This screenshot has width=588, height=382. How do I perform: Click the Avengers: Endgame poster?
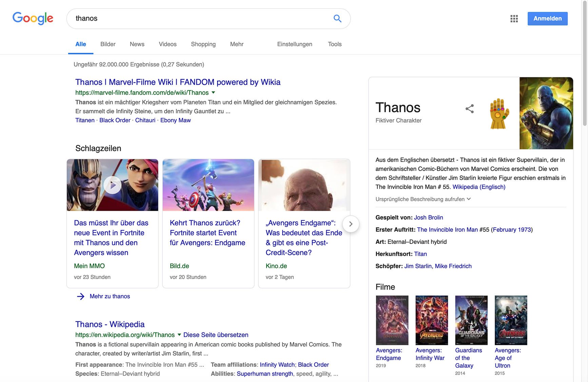pyautogui.click(x=392, y=320)
